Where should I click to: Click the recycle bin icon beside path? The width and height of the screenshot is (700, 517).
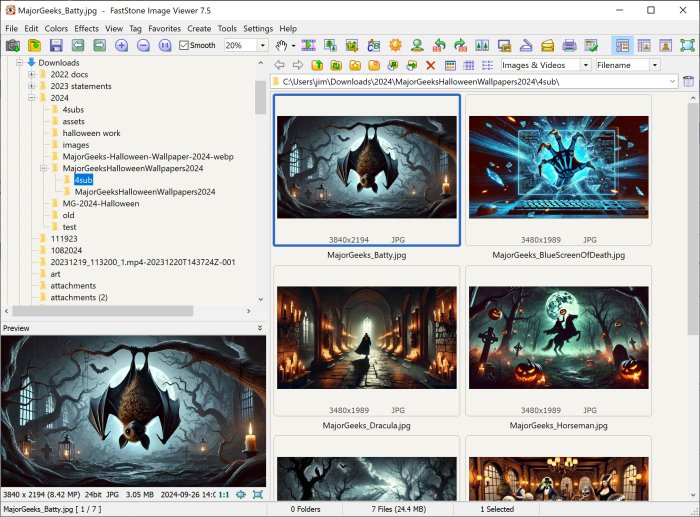pyautogui.click(x=688, y=81)
